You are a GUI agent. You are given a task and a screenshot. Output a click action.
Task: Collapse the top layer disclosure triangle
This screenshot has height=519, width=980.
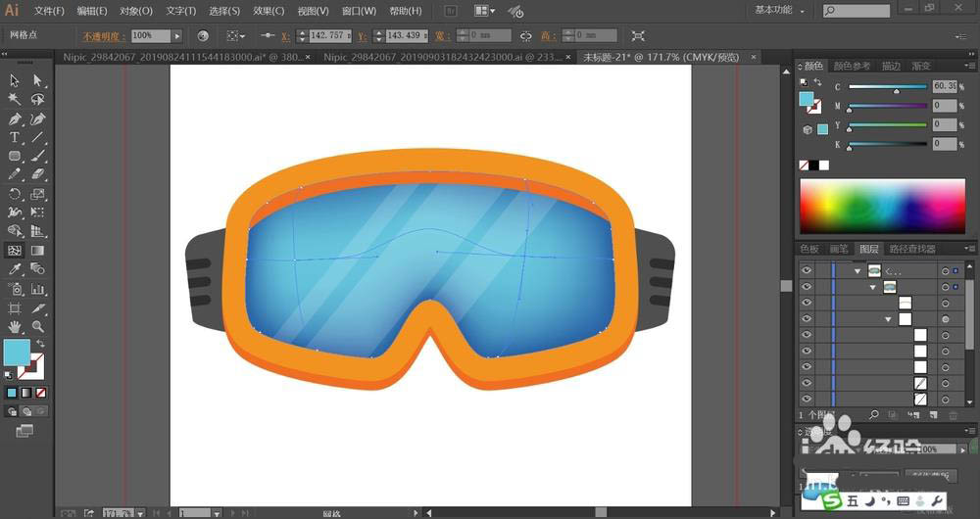857,271
